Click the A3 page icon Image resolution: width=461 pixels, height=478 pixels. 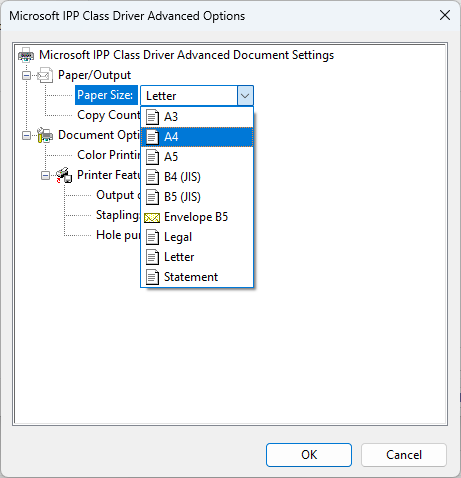click(152, 117)
